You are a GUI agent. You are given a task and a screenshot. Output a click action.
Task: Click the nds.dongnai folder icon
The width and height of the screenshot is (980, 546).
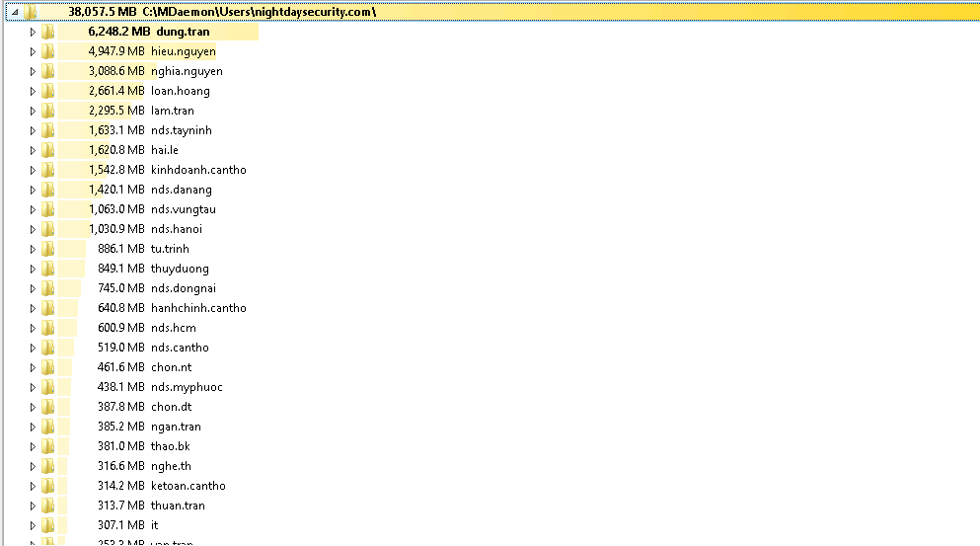point(48,287)
